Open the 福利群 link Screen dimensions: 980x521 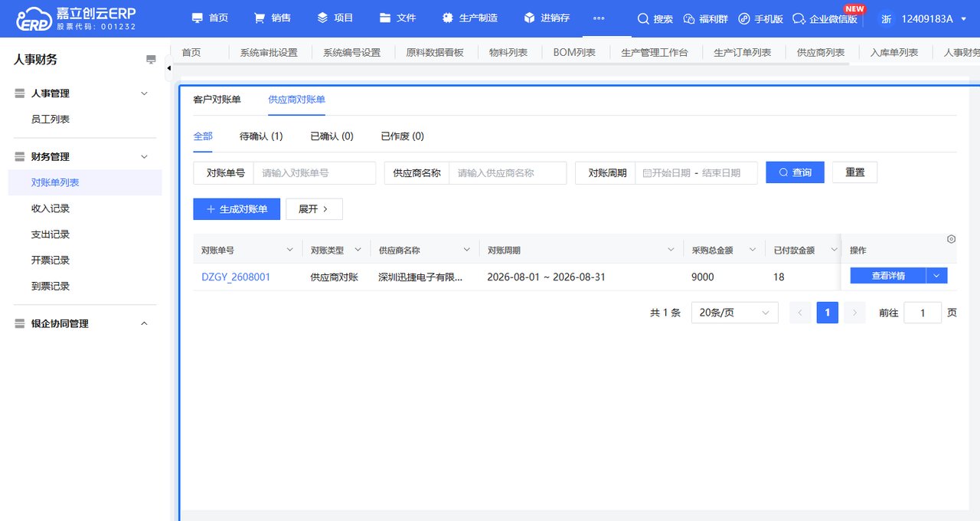pyautogui.click(x=705, y=18)
